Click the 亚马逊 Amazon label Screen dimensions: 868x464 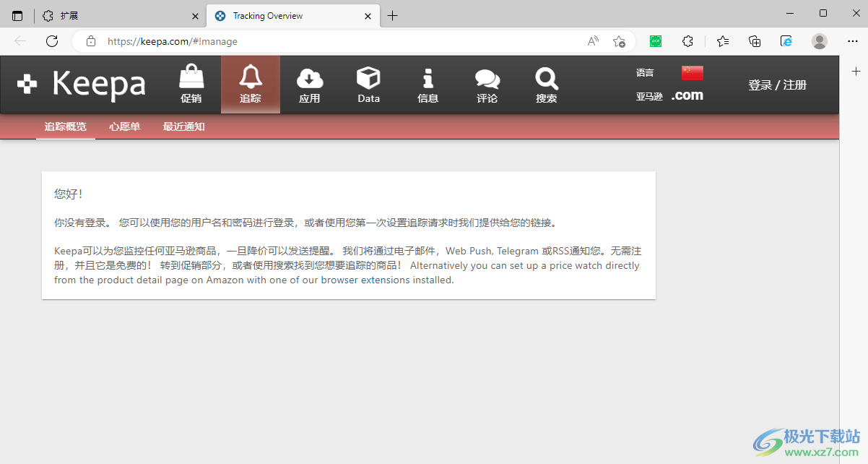point(649,96)
